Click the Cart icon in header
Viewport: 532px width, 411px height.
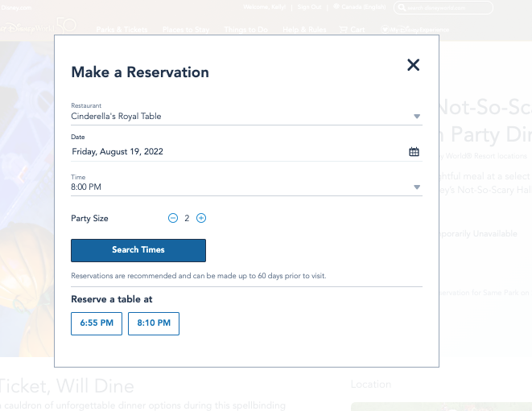click(x=353, y=30)
